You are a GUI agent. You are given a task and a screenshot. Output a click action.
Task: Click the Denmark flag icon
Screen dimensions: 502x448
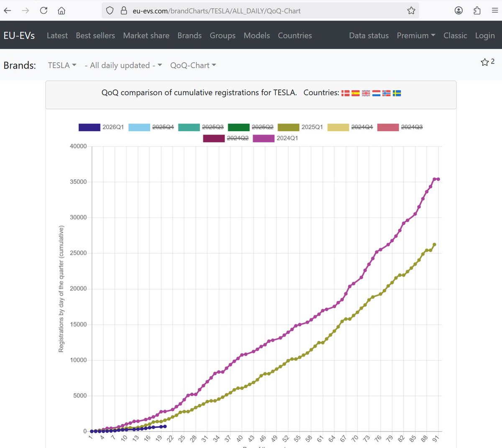pos(346,93)
